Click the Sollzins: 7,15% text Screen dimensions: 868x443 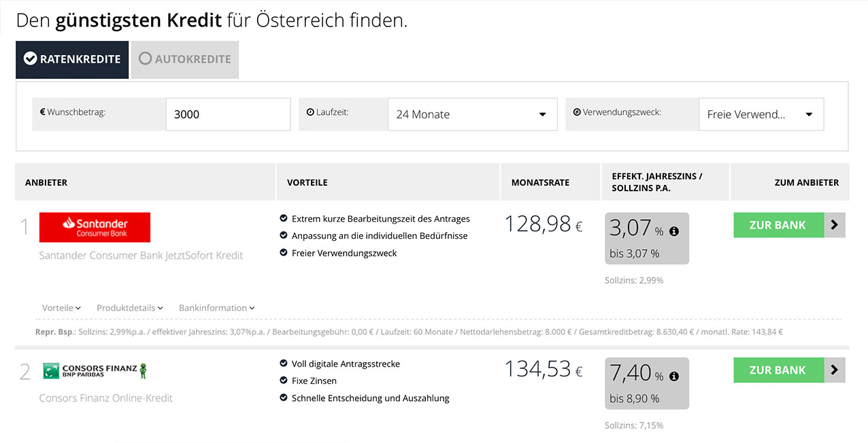point(634,425)
